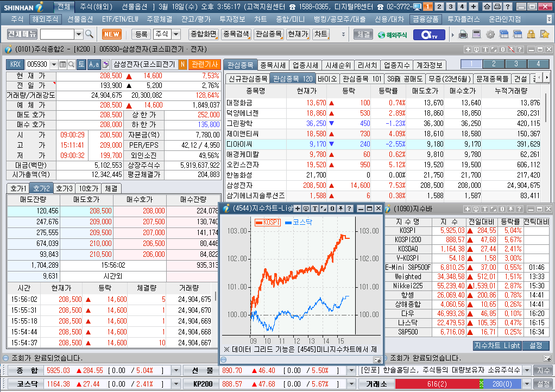
Task: Click the 등록 button in the toolbar
Action: tap(141, 34)
